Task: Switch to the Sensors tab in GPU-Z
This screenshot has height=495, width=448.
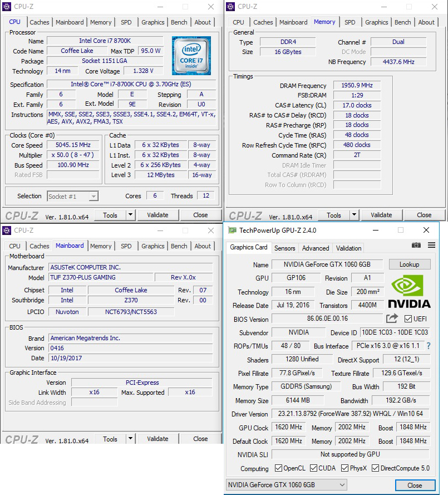Action: pos(284,248)
